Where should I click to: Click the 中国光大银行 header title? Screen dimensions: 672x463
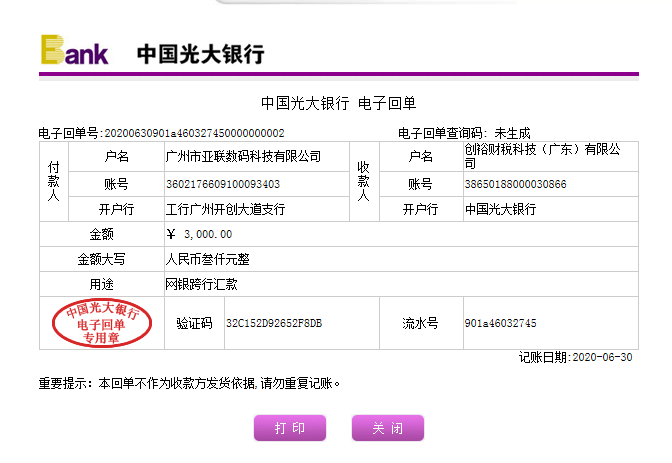tap(201, 54)
